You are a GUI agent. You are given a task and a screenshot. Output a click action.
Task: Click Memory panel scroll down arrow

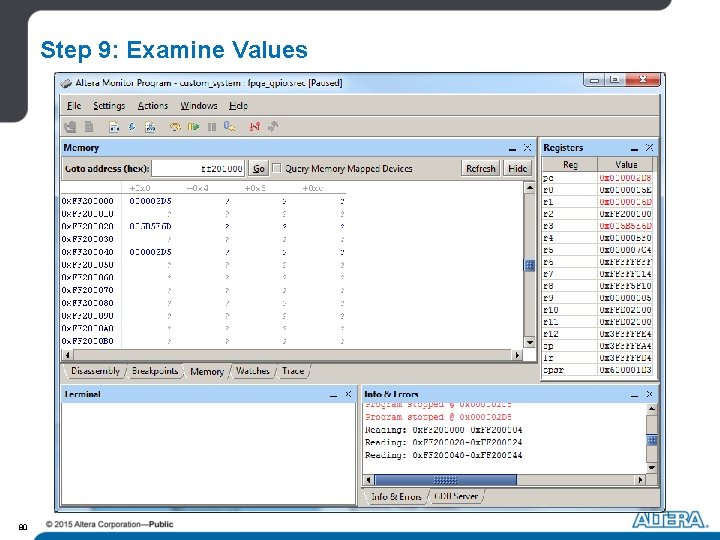(x=529, y=343)
